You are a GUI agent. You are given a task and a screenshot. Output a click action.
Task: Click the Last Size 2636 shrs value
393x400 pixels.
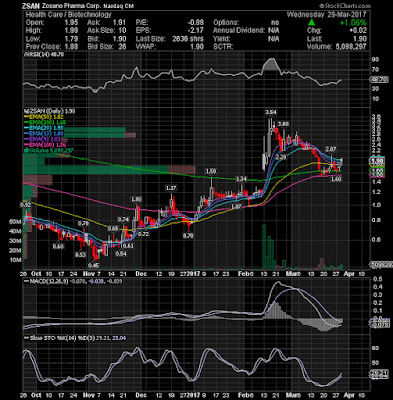pyautogui.click(x=188, y=38)
